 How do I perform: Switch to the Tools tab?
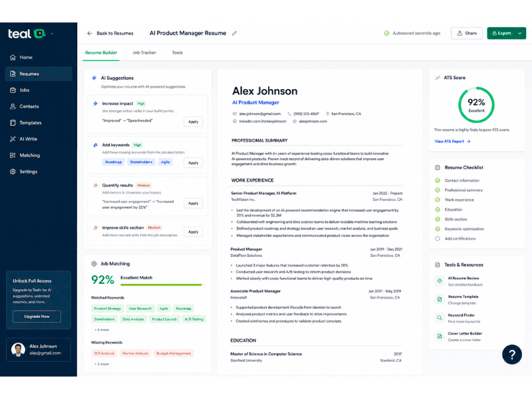point(177,53)
